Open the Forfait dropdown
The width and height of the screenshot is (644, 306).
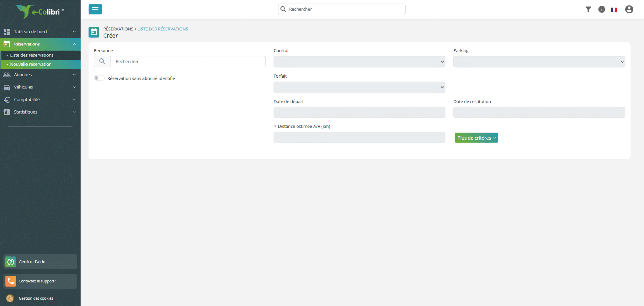tap(359, 87)
